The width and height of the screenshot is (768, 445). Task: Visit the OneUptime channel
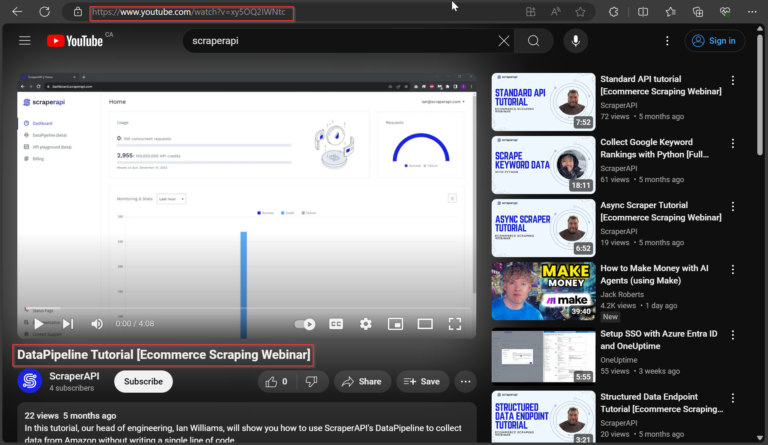click(x=619, y=360)
